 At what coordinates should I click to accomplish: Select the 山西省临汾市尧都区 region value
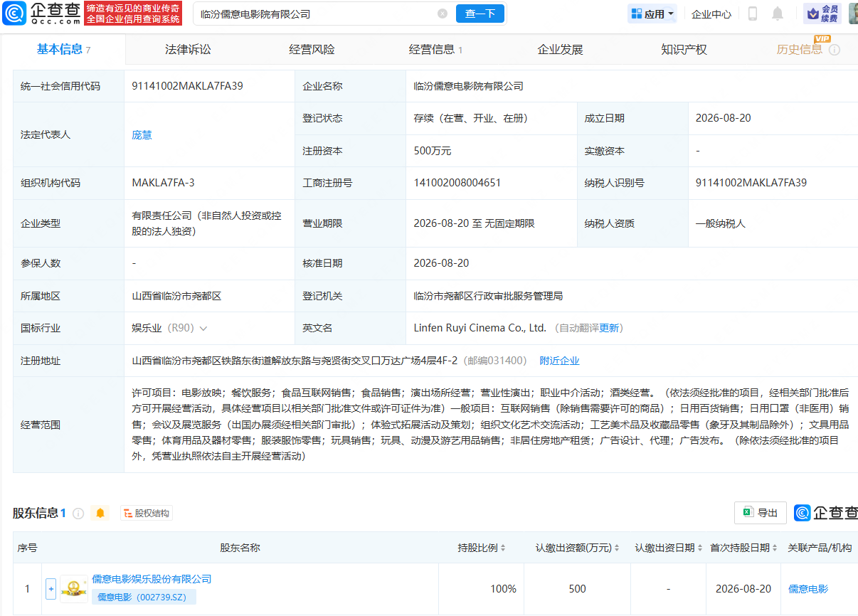[x=176, y=296]
